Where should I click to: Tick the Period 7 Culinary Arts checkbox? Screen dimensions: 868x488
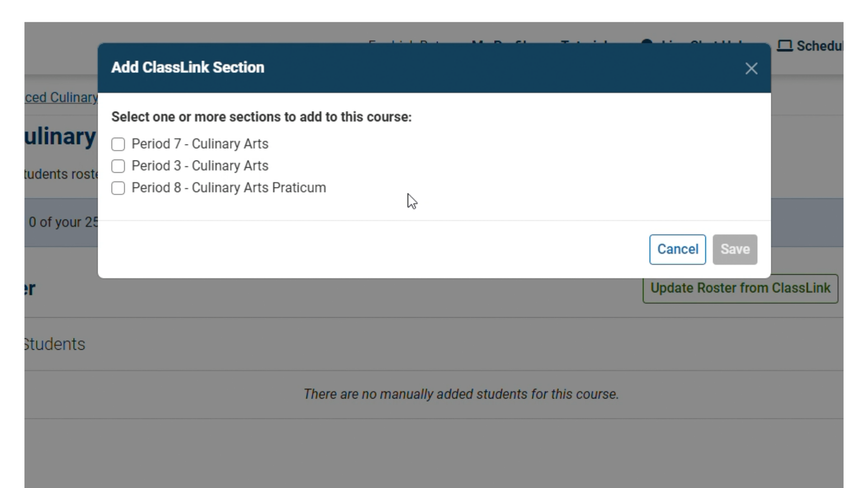coord(118,144)
